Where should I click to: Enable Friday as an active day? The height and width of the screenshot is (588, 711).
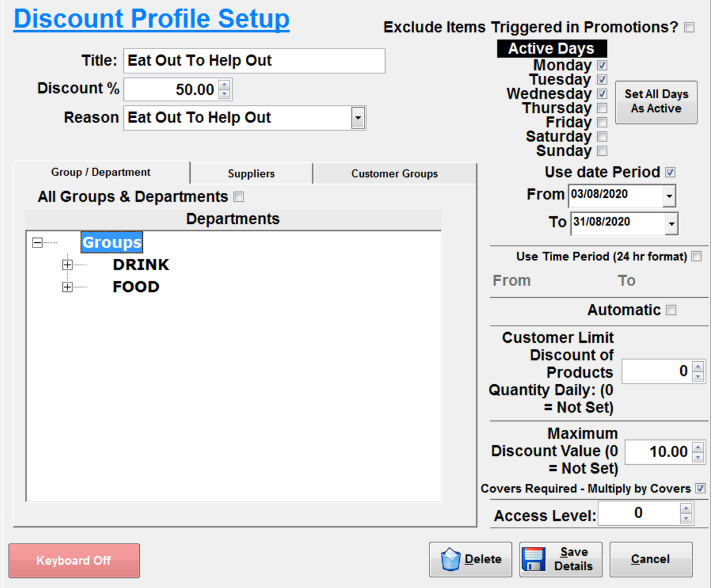[x=602, y=122]
